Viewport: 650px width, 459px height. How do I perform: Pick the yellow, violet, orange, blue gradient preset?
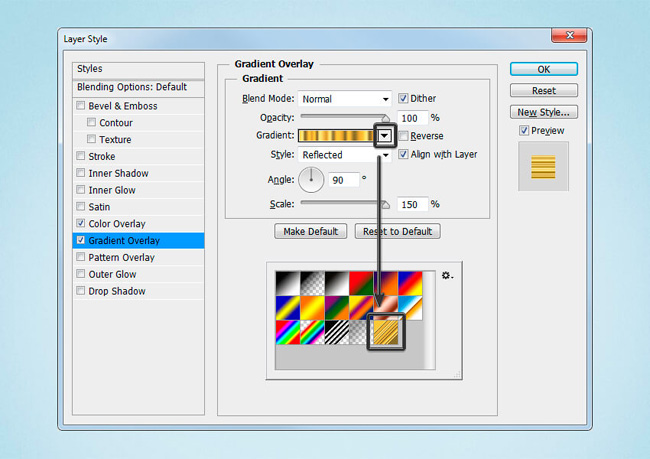tap(361, 308)
